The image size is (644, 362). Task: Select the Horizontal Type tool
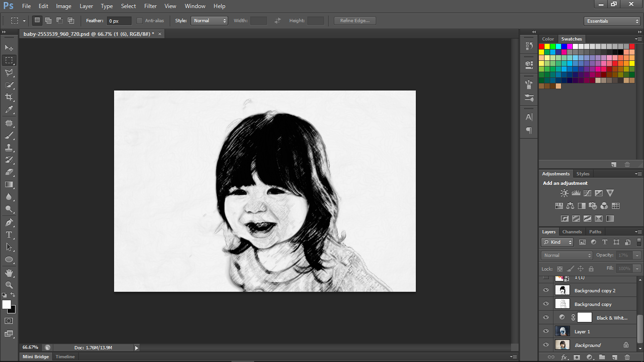click(9, 235)
